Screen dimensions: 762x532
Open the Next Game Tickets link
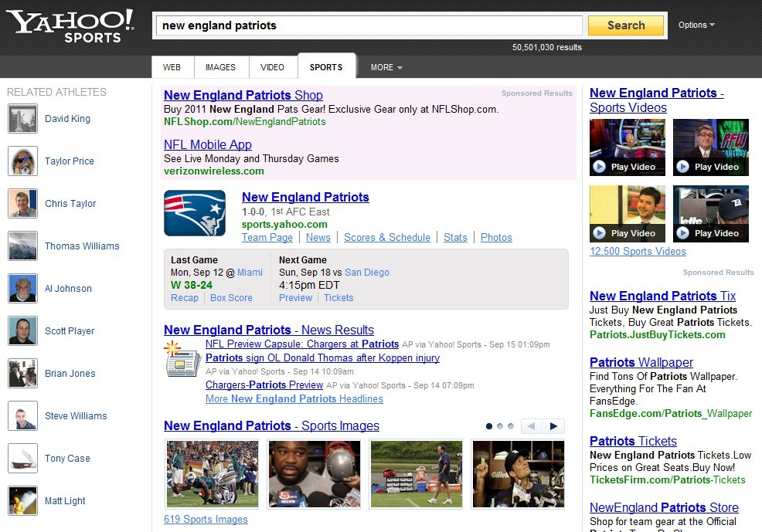click(x=338, y=297)
